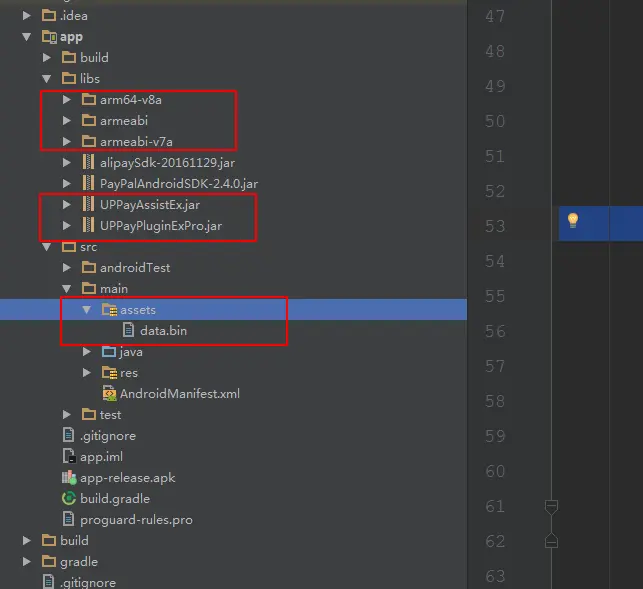The width and height of the screenshot is (643, 589).
Task: Click the proguard-rules.pro file icon
Action: click(68, 519)
